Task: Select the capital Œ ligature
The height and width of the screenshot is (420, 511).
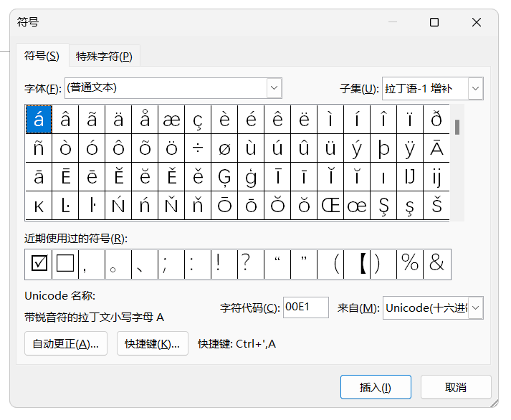Action: 330,206
